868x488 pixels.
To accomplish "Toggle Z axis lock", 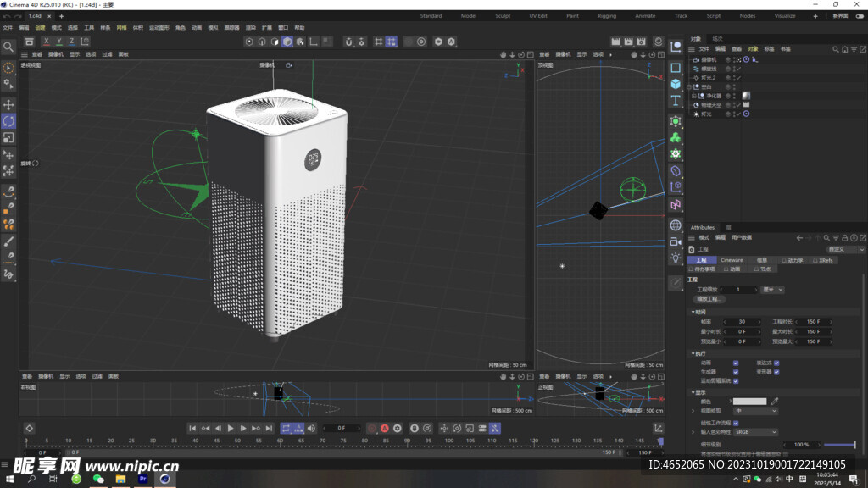I will click(x=72, y=42).
